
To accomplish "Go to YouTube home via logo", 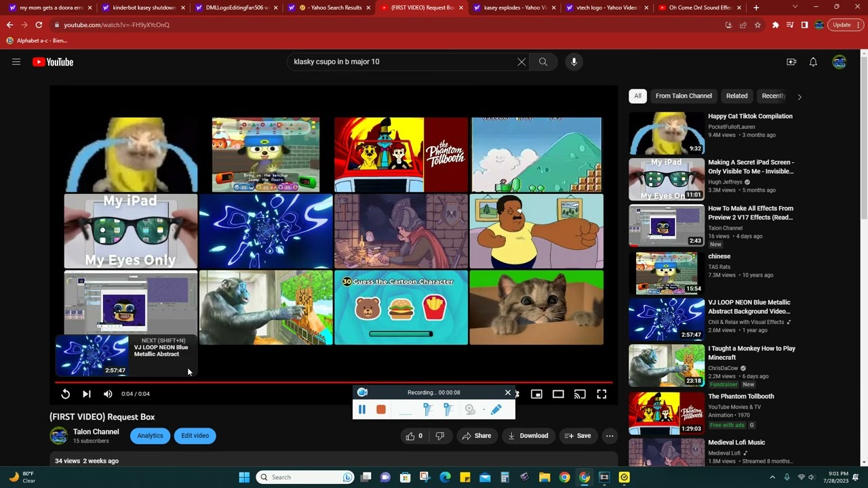I will click(53, 62).
